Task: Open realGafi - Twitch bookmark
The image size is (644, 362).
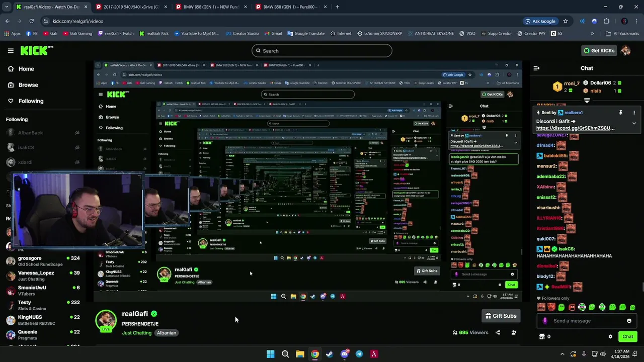Action: pos(116,34)
